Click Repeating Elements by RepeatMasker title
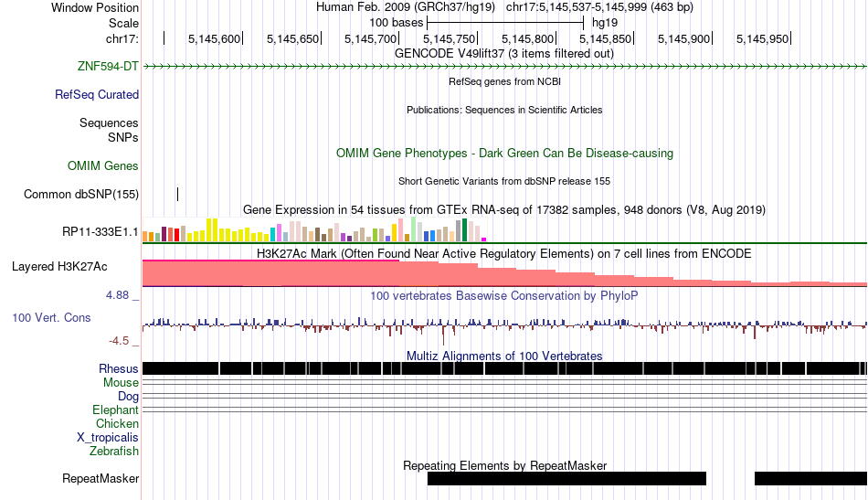Image resolution: width=868 pixels, height=500 pixels. pyautogui.click(x=505, y=465)
